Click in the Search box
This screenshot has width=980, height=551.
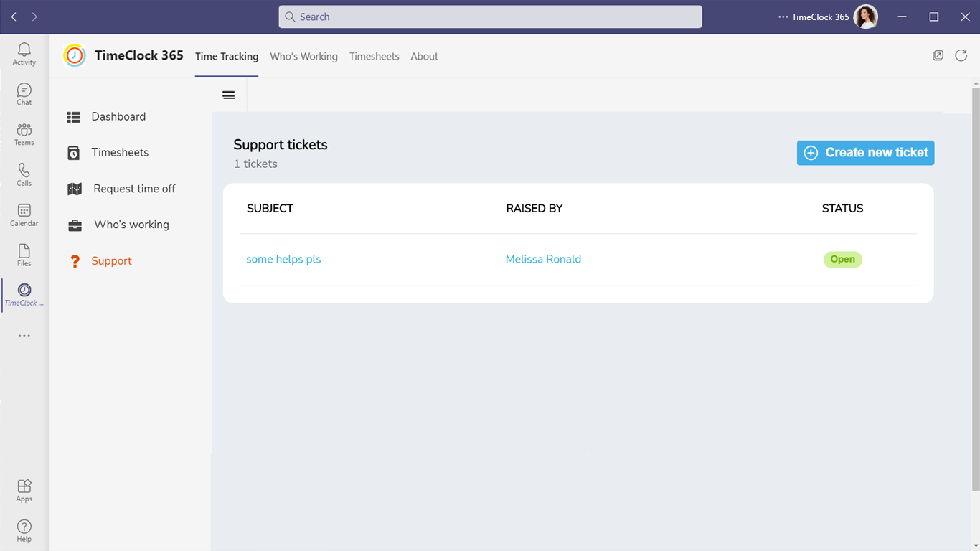[490, 17]
